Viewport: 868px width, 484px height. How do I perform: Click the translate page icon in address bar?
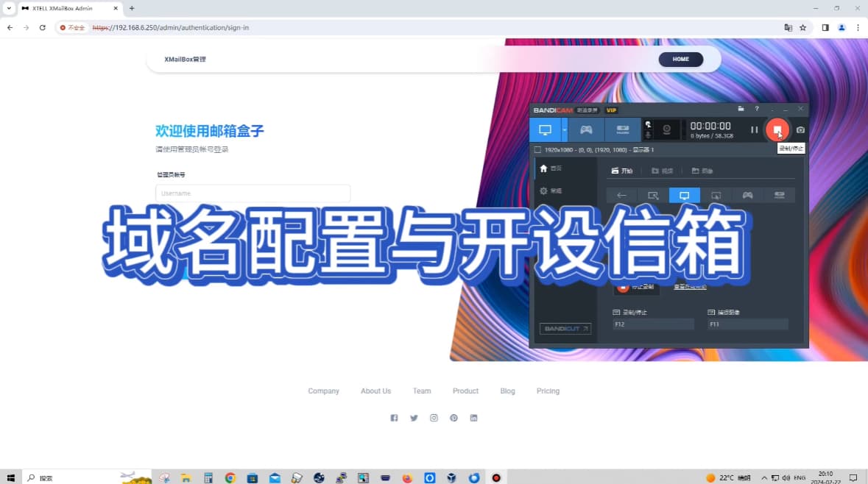click(x=788, y=28)
